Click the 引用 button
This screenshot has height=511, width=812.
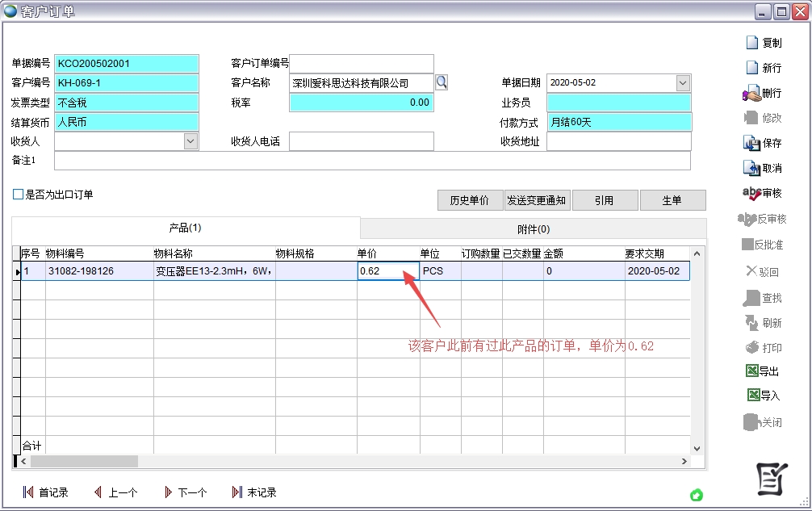click(x=604, y=200)
